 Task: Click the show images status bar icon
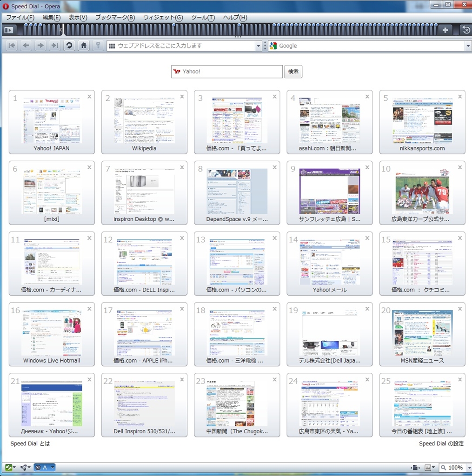pos(428,468)
